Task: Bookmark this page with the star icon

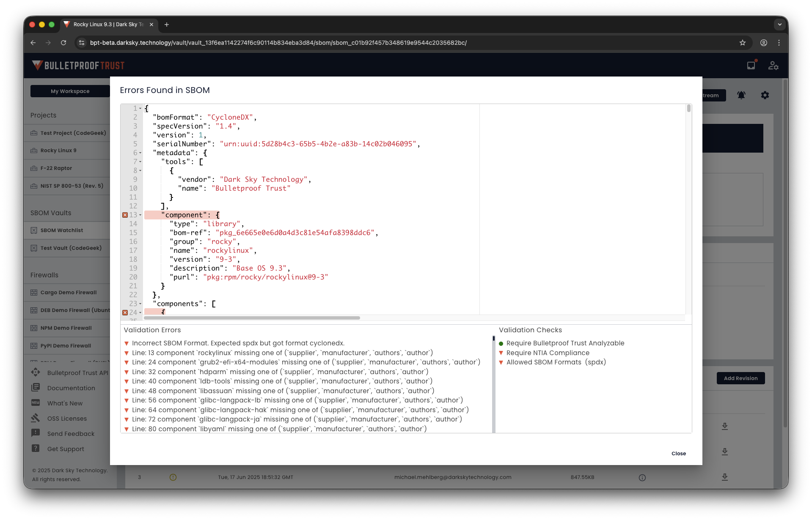Action: coord(743,43)
